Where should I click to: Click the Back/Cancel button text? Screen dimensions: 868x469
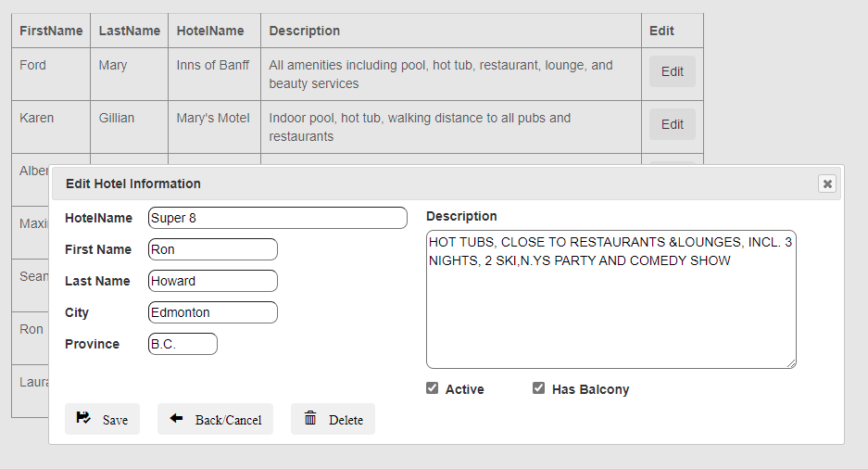[228, 420]
